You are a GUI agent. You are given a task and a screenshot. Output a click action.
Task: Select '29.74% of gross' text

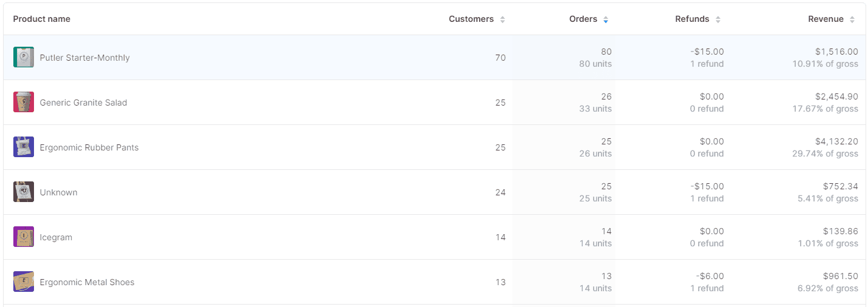(x=826, y=153)
